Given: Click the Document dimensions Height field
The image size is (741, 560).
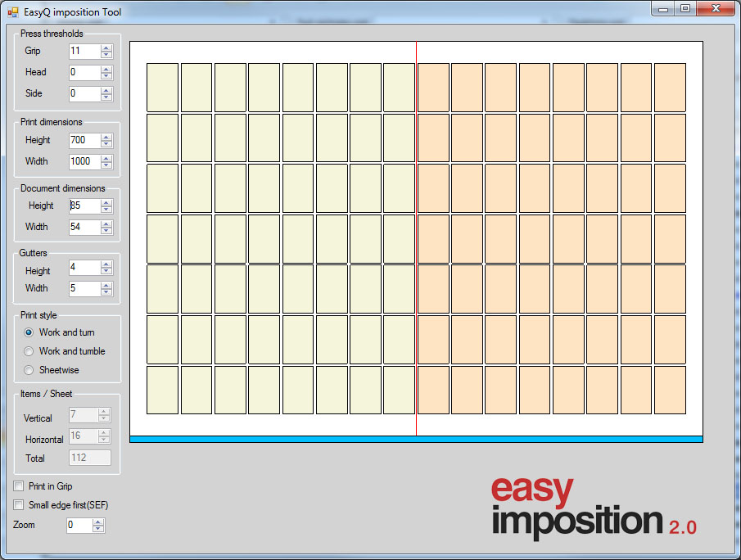Looking at the screenshot, I should pos(84,206).
